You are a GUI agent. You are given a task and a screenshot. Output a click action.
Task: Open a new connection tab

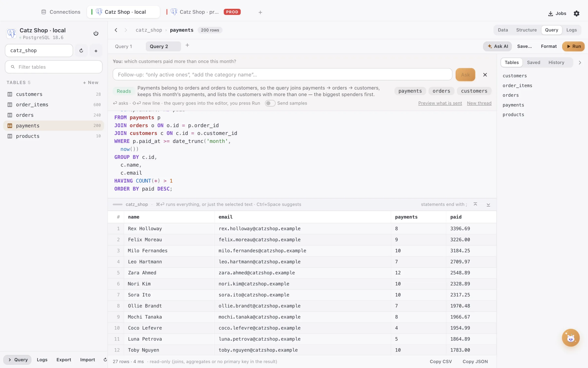(x=260, y=12)
